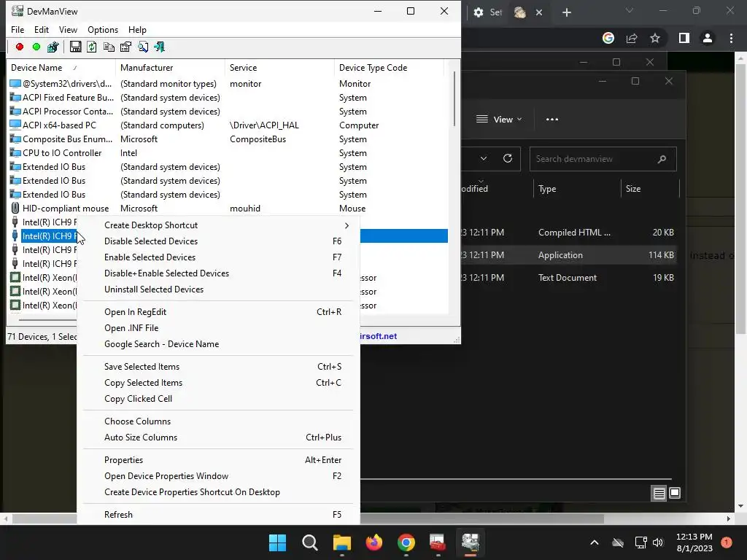Click the clock showing 12:13 PM

tap(694, 537)
